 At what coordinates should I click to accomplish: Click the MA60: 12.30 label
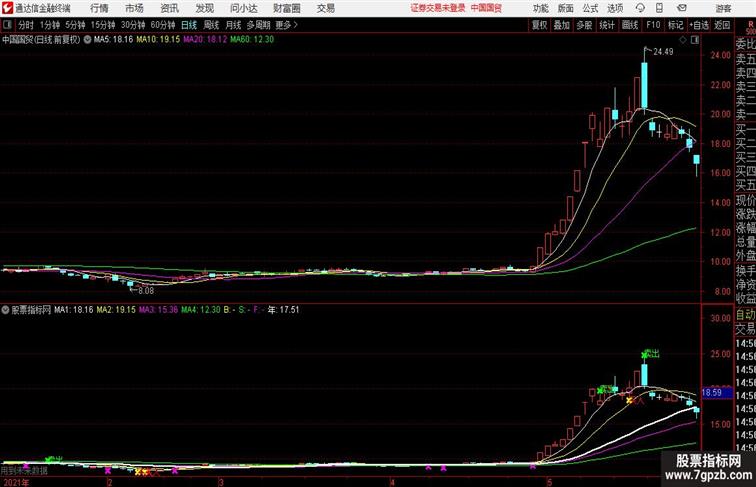point(252,40)
